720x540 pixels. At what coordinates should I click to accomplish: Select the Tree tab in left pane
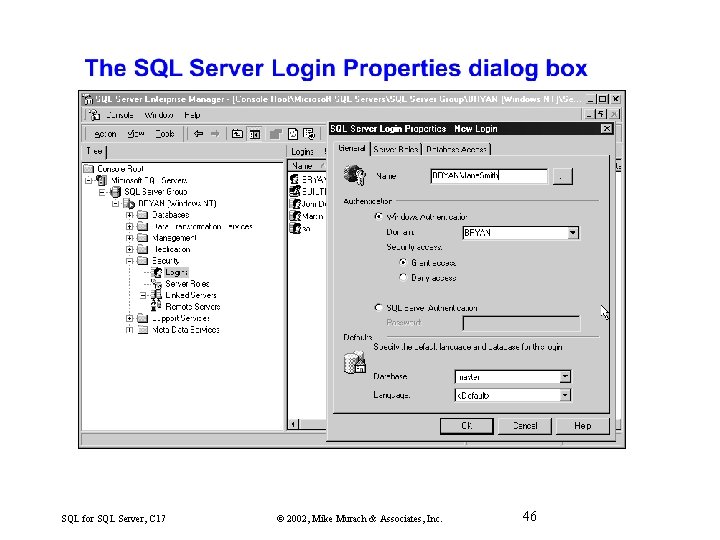[x=95, y=151]
